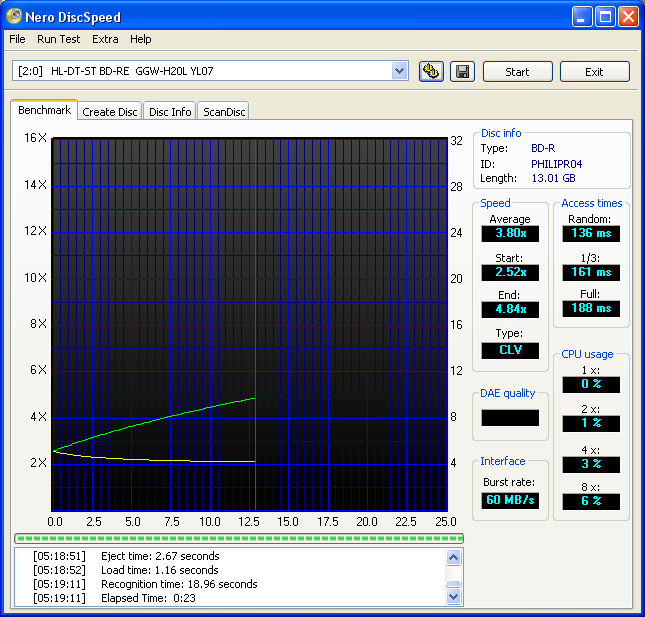Screen dimensions: 645x617
Task: Click the random access time 136 ms
Action: (x=591, y=233)
